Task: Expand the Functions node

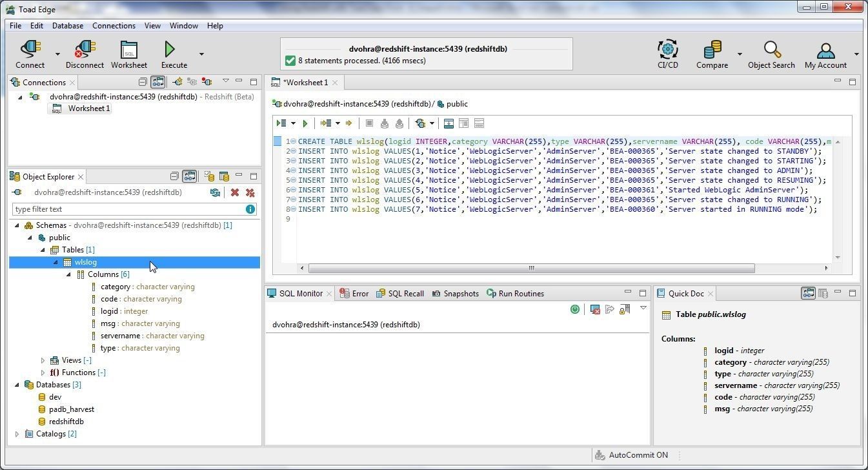Action: pos(43,373)
